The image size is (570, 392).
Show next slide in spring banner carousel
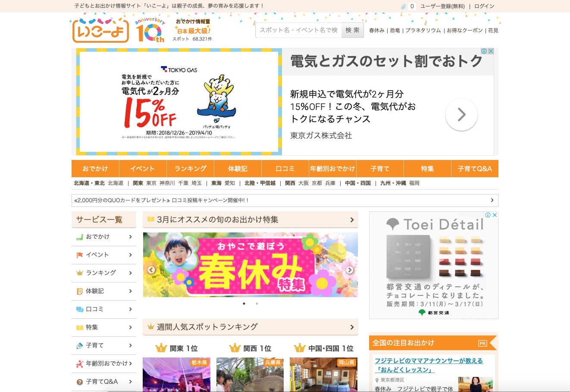click(x=350, y=270)
